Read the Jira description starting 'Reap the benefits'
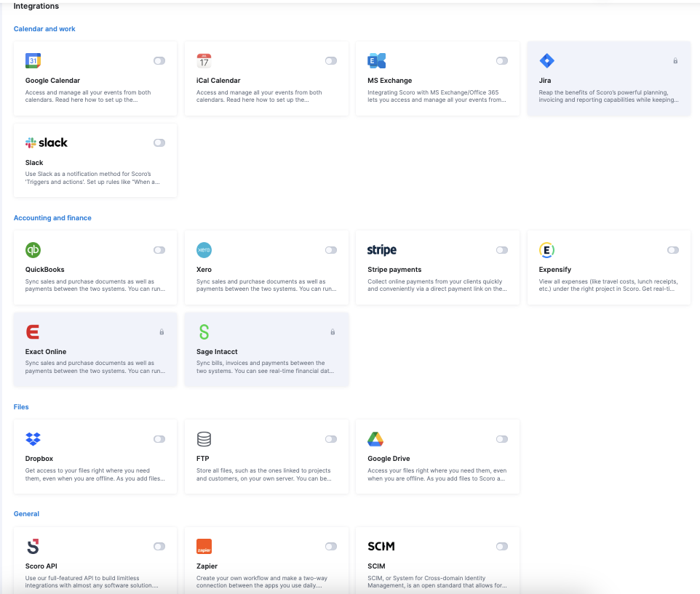This screenshot has height=594, width=700. click(608, 96)
